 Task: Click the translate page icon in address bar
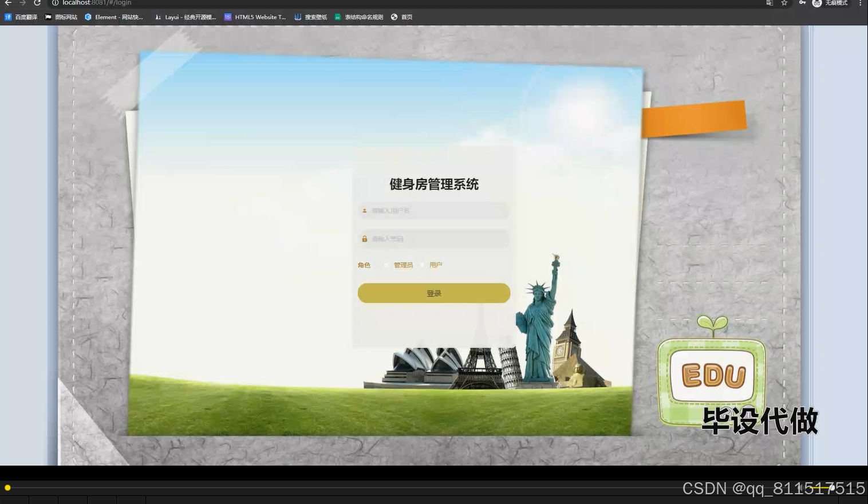point(770,3)
